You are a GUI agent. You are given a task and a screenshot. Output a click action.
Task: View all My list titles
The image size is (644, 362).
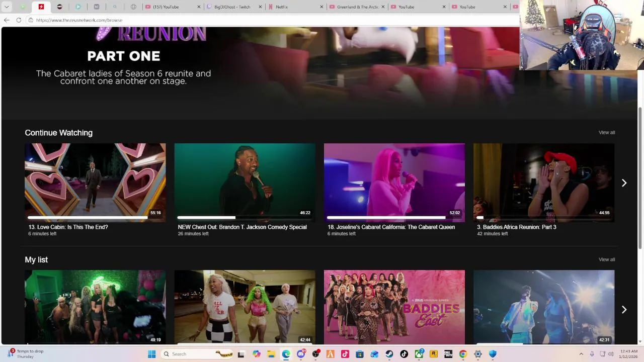607,259
